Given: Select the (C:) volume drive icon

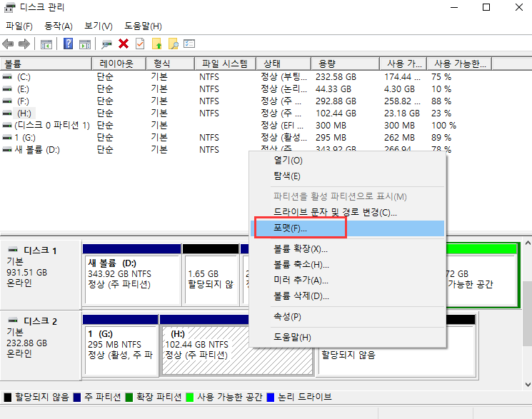Looking at the screenshot, I should pyautogui.click(x=7, y=77).
